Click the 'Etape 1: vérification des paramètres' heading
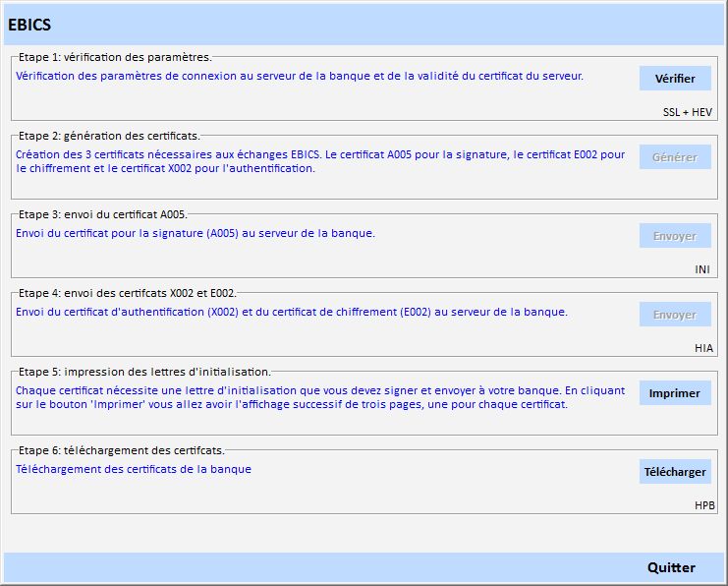The image size is (728, 586). click(115, 57)
